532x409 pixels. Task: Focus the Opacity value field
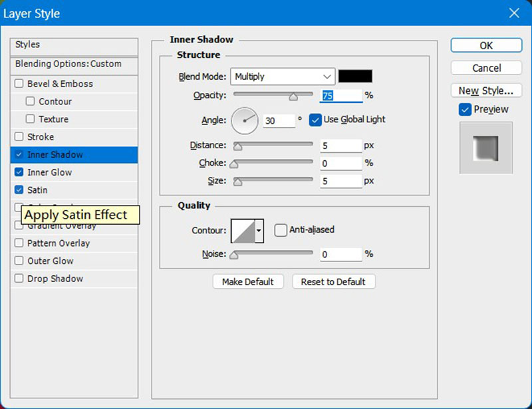pyautogui.click(x=341, y=96)
